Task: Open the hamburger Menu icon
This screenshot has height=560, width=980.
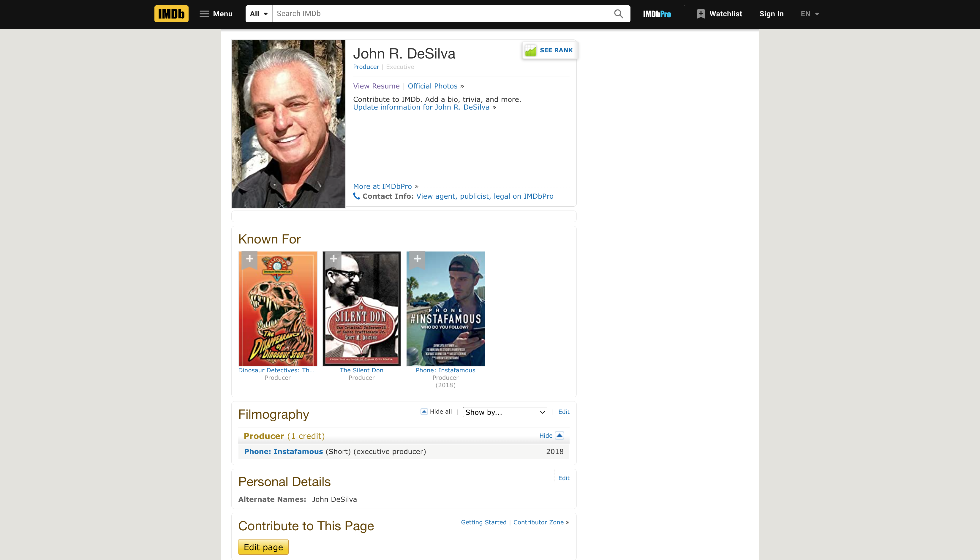Action: tap(204, 14)
